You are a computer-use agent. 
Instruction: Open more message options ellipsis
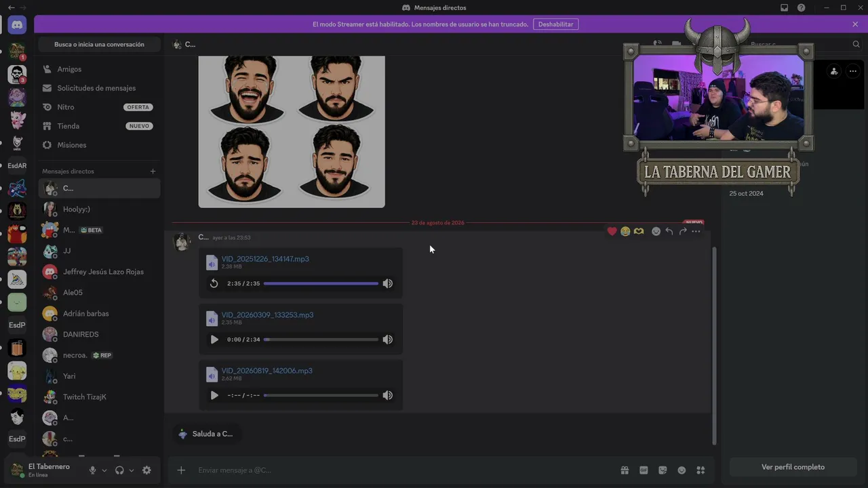pos(696,231)
